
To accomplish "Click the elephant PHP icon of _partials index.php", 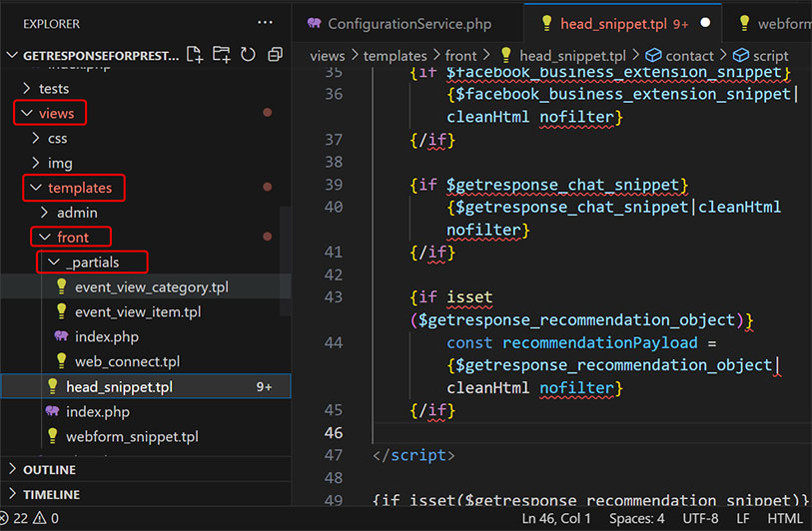I will [61, 336].
